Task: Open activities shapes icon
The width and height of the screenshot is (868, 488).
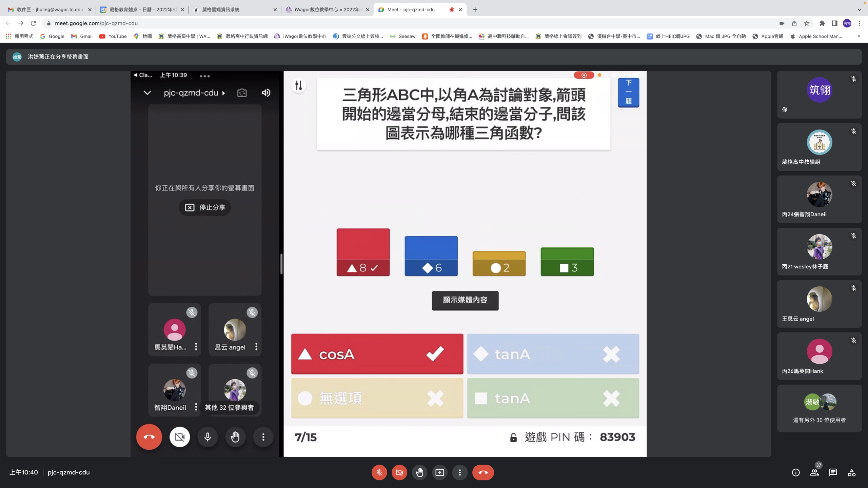Action: (852, 472)
